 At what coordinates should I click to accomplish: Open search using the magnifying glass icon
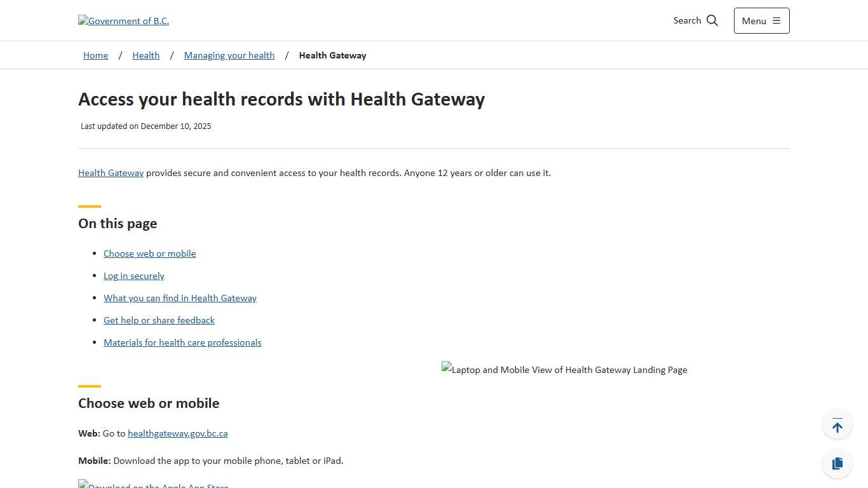coord(712,20)
